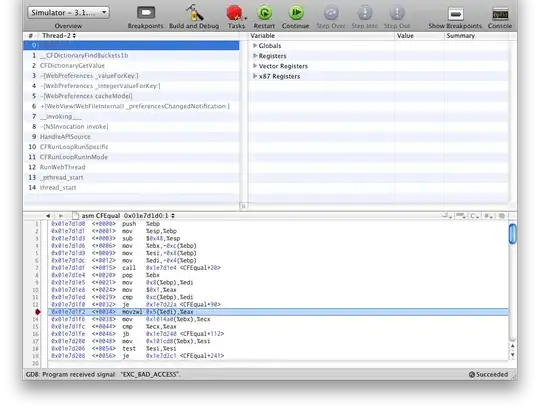Image resolution: width=540 pixels, height=411 pixels.
Task: Toggle the red breakpoint marker at line 13
Action: coord(38,312)
